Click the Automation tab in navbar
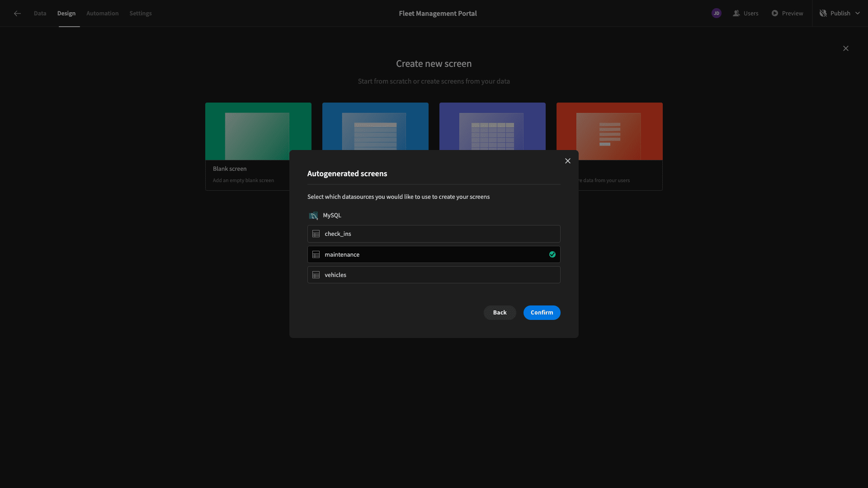The height and width of the screenshot is (488, 868). (102, 13)
